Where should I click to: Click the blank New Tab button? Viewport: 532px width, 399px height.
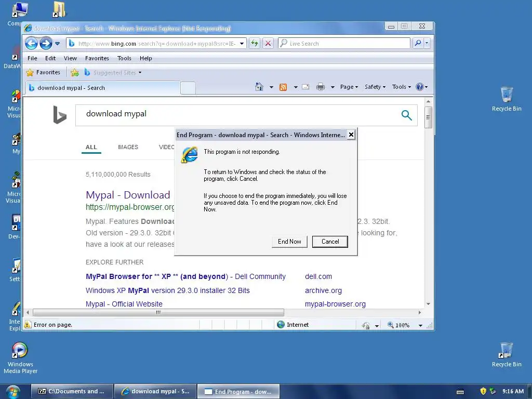188,88
